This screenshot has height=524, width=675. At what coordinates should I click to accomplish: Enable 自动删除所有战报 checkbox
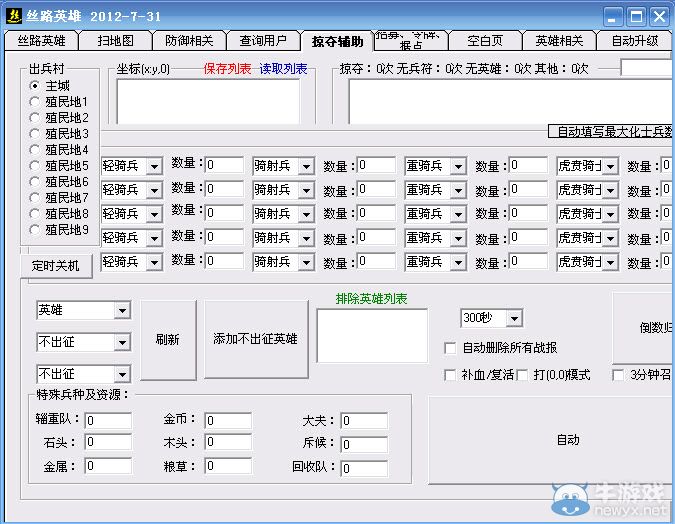450,348
